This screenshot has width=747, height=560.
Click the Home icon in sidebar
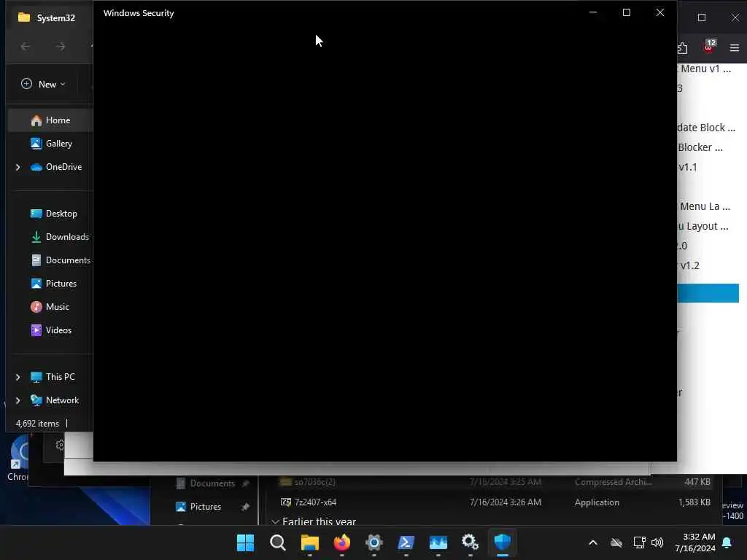pyautogui.click(x=36, y=120)
